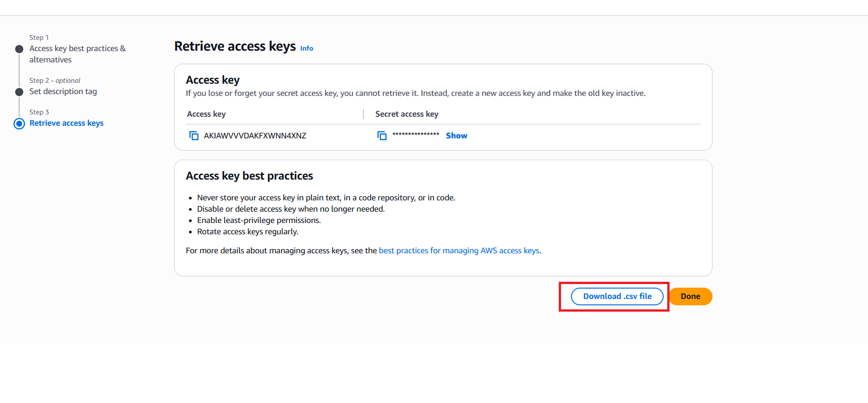Copy the masked secret access key
The width and height of the screenshot is (868, 403).
tap(382, 136)
